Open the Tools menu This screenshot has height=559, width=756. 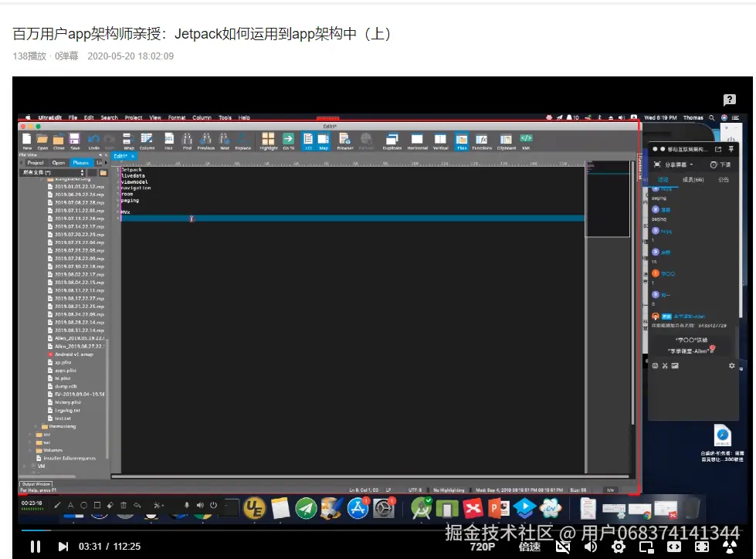coord(225,117)
